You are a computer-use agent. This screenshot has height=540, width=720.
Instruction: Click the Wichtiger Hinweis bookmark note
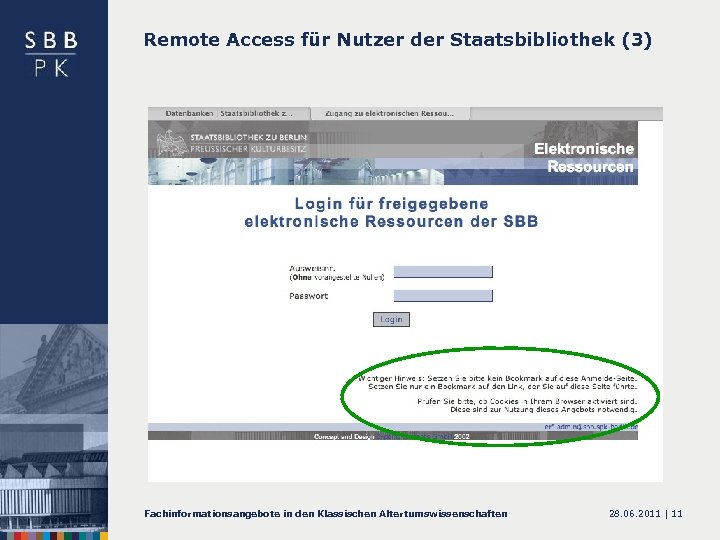point(498,382)
